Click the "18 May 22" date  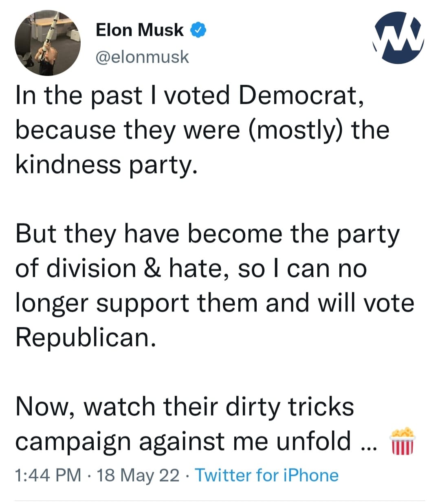138,475
